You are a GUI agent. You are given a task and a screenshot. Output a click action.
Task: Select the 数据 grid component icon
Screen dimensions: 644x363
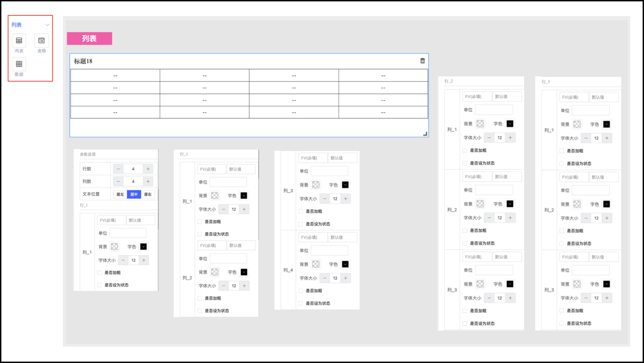click(x=19, y=64)
